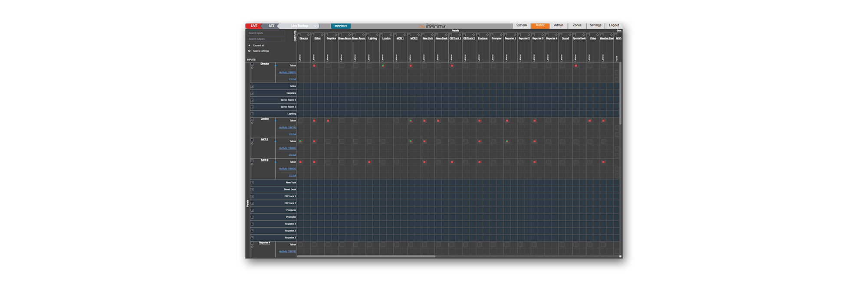The image size is (868, 282).
Task: Click the diamond icon on New York output column
Action: tap(432, 35)
